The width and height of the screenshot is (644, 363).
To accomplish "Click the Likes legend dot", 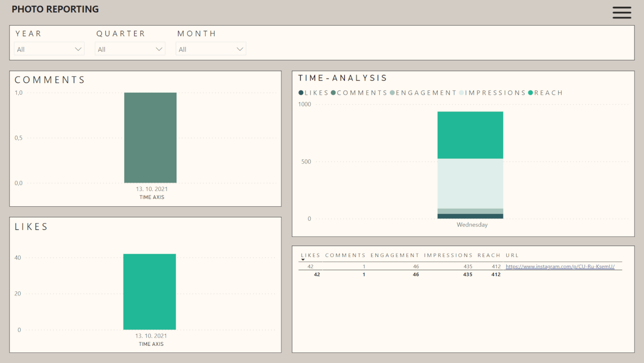I will coord(301,93).
